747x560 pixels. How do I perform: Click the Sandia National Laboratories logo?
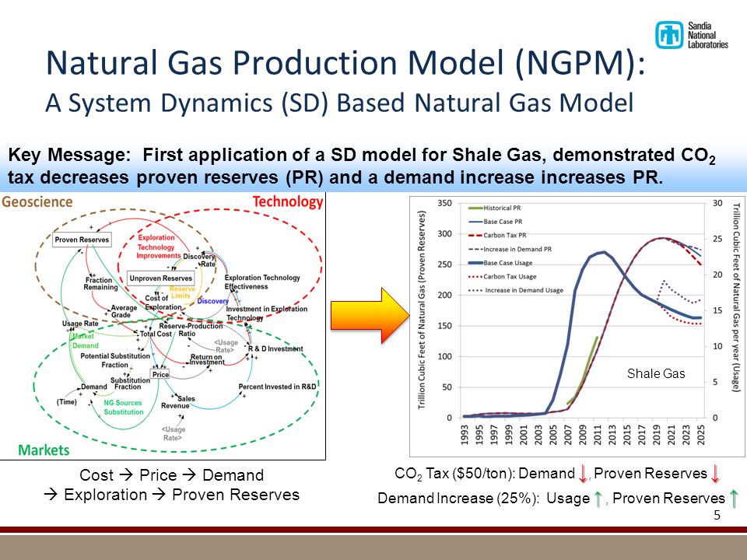coord(691,35)
